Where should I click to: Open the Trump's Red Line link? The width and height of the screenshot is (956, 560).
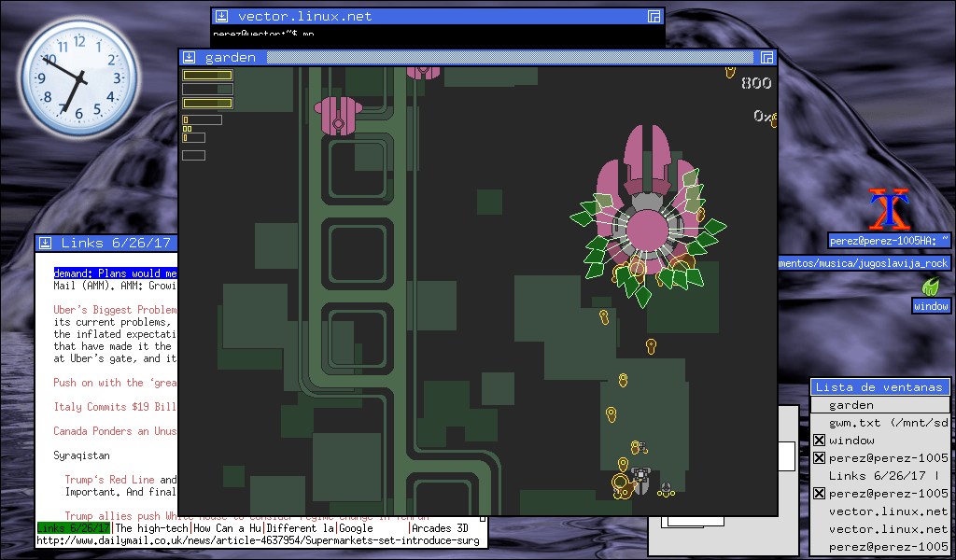(110, 480)
